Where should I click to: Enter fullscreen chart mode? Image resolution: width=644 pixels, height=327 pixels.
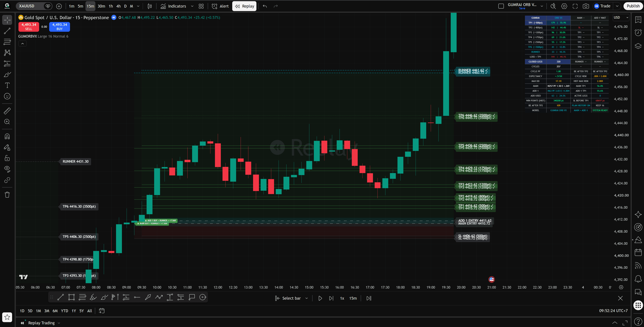575,6
